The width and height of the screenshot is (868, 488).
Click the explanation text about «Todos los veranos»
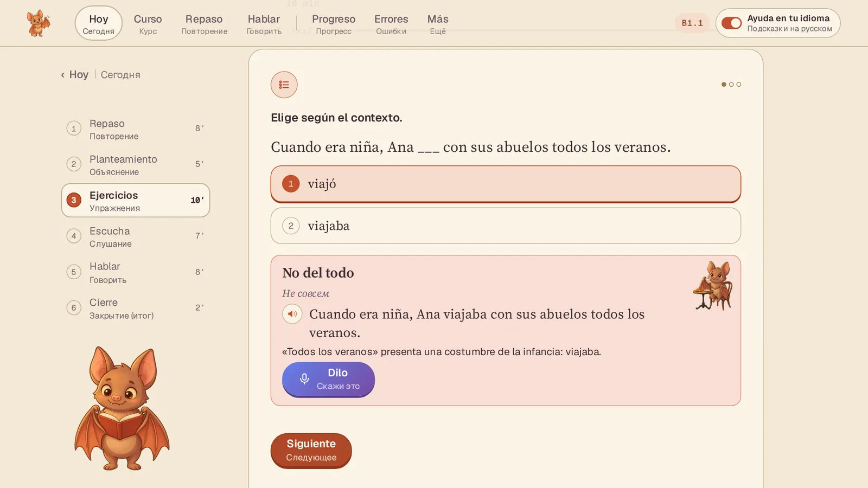442,352
